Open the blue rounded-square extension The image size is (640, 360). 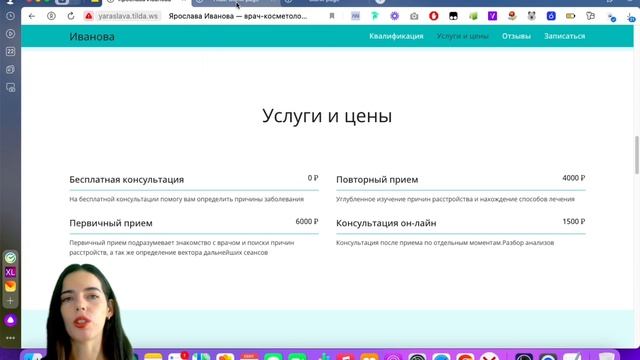[551, 16]
